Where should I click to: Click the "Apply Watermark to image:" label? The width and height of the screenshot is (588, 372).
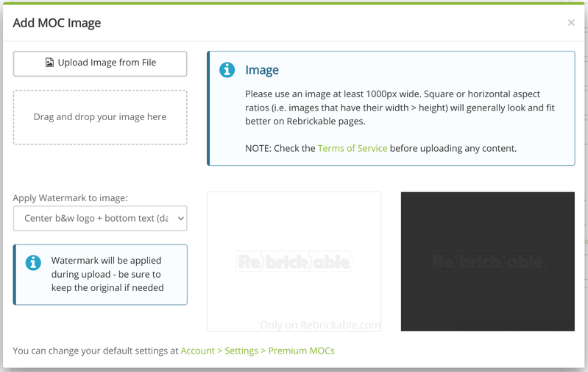coord(70,198)
